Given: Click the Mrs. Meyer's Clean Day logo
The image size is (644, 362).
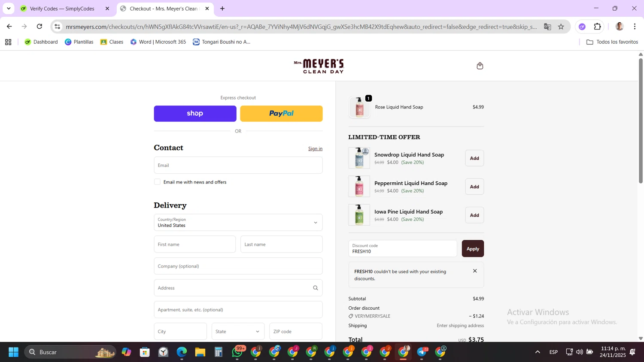Looking at the screenshot, I should pos(319,66).
